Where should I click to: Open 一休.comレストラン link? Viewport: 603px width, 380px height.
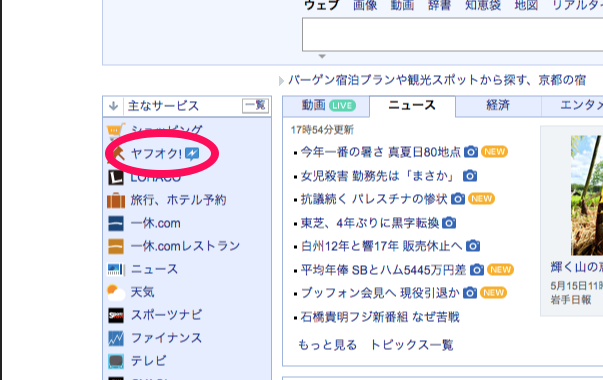point(185,247)
